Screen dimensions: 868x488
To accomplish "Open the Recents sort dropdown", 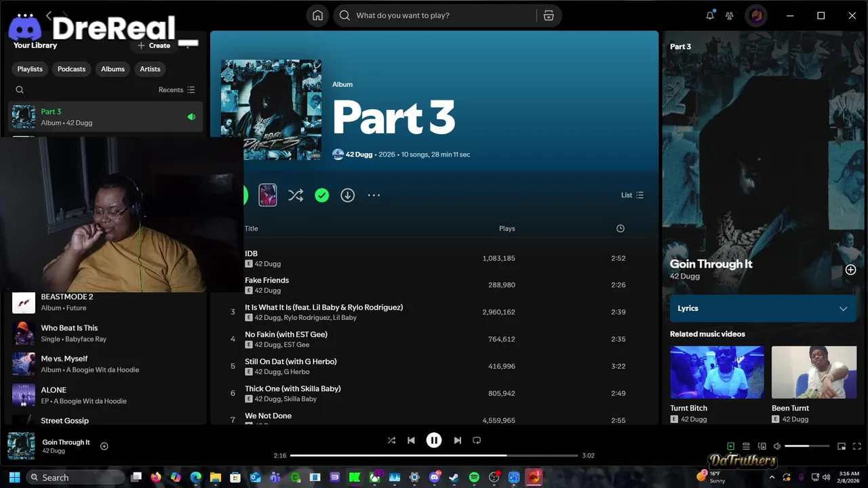I will (x=176, y=89).
